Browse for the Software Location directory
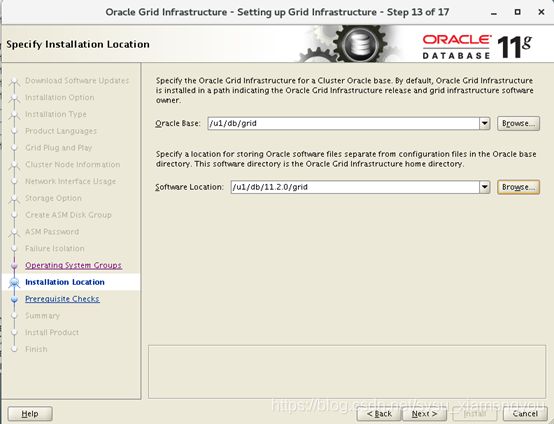The width and height of the screenshot is (554, 424). pyautogui.click(x=518, y=187)
